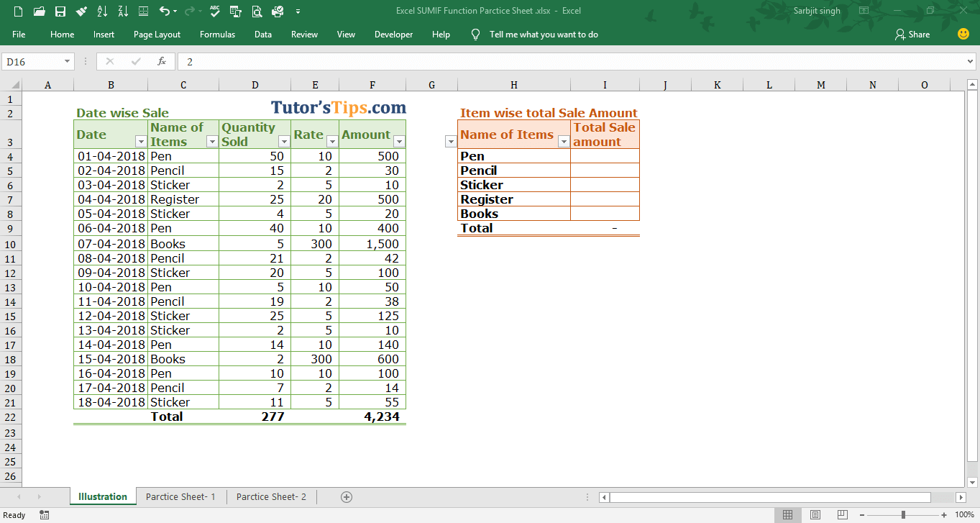Save the workbook using the floppy disk icon

click(x=60, y=12)
